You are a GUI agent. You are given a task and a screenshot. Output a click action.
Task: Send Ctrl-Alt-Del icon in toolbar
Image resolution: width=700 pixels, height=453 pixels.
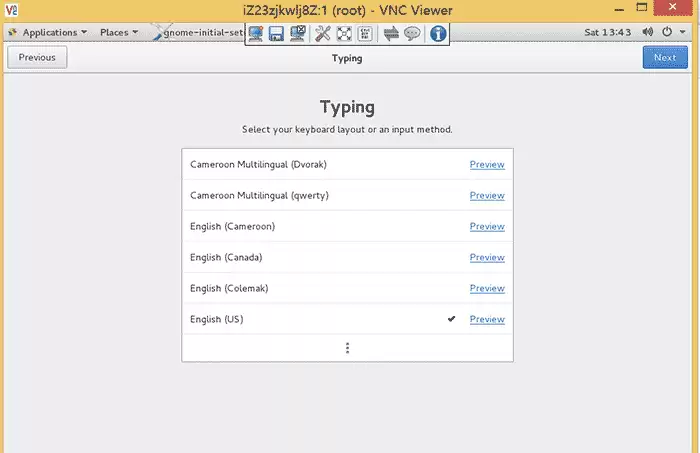365,33
